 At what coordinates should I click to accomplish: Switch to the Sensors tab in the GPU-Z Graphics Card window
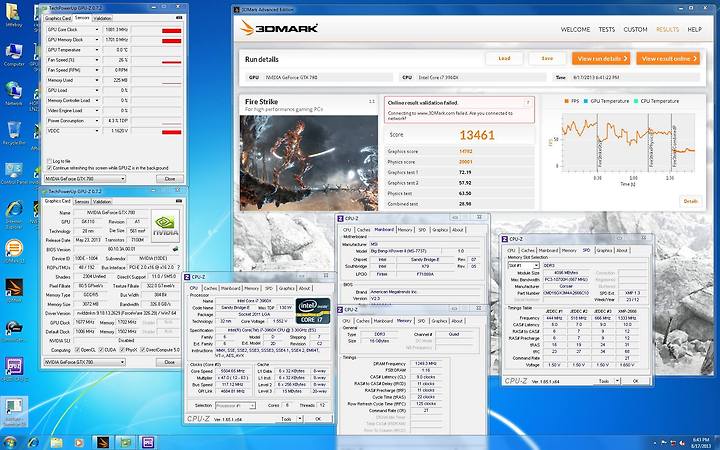pos(82,202)
